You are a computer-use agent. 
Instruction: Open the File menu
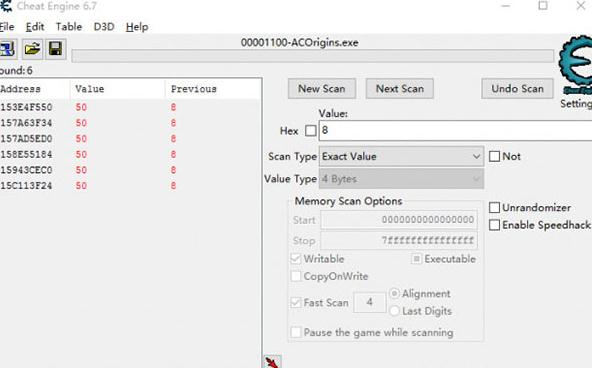point(7,27)
